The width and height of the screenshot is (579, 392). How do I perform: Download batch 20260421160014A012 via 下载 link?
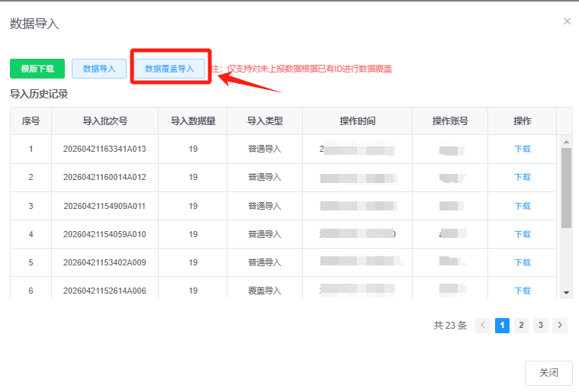(522, 177)
